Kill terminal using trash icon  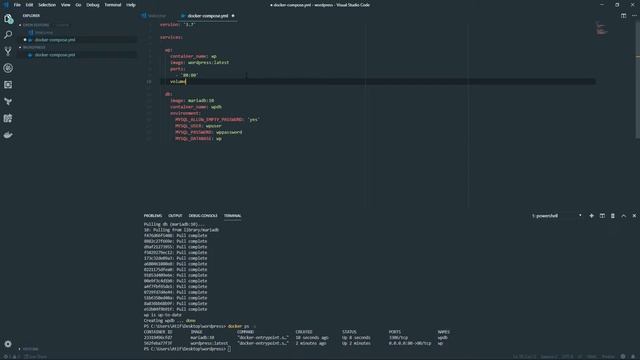[x=613, y=216]
